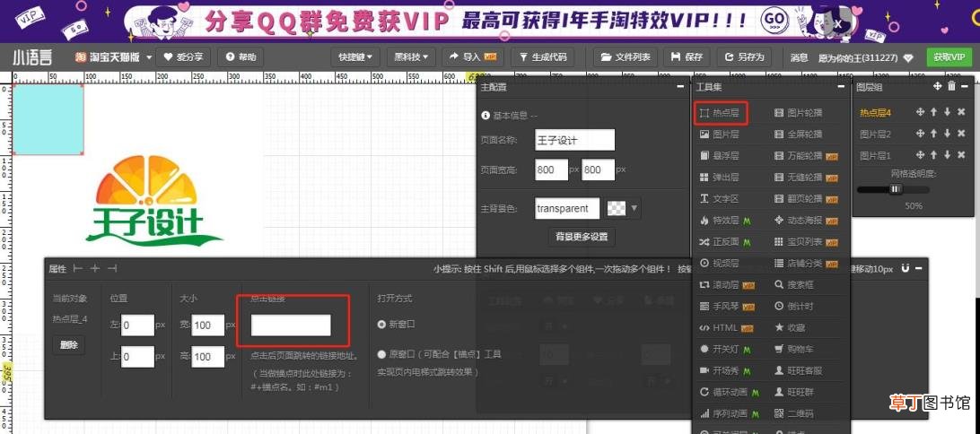Move 热点层4 layer up
The width and height of the screenshot is (980, 434).
pos(933,112)
